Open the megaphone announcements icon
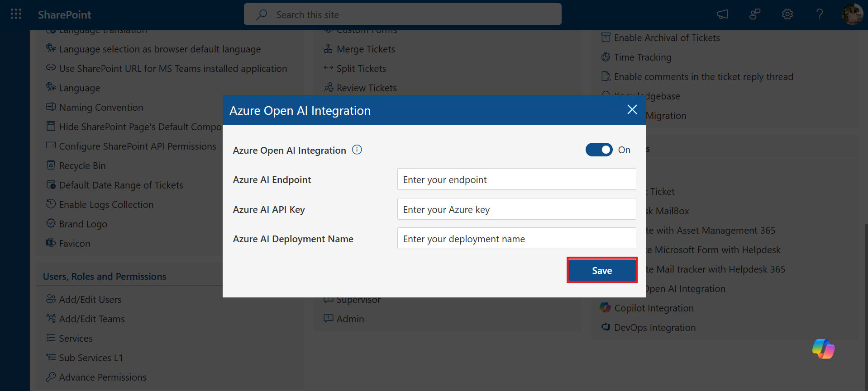 coord(722,14)
